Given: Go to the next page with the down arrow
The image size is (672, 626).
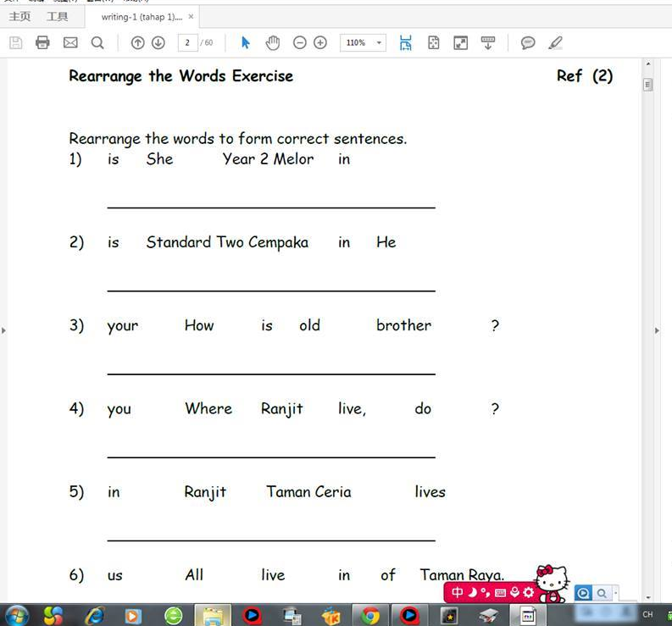Looking at the screenshot, I should [158, 42].
